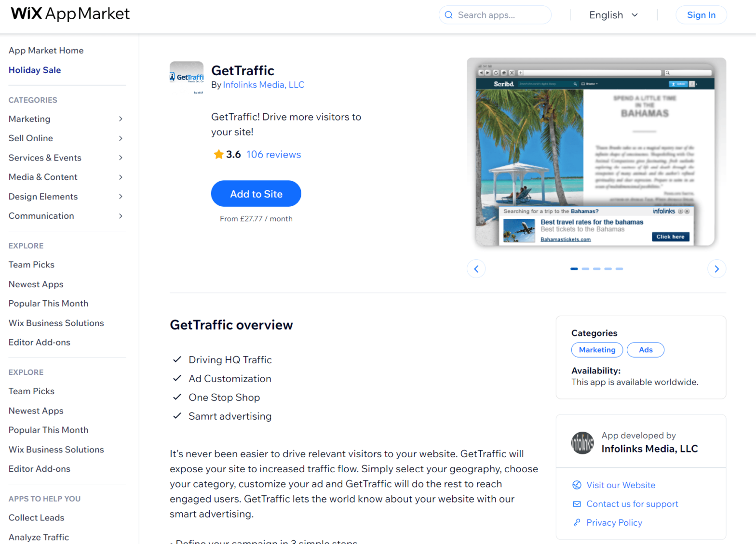Screen dimensions: 756x544
Task: Expand the Sell Online category chevron
Action: click(121, 138)
